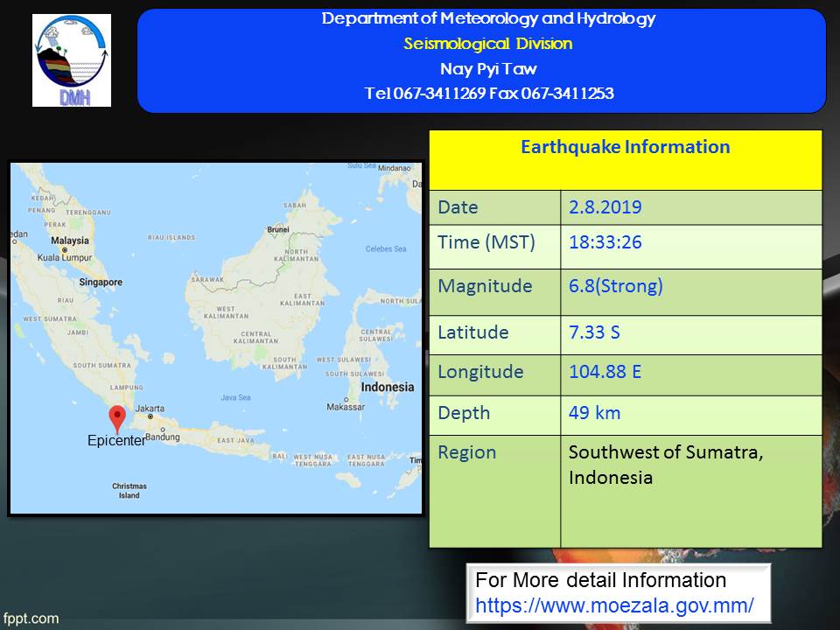
Task: Click the 'WEST KALIMANTAN' map label
Action: tap(226, 312)
